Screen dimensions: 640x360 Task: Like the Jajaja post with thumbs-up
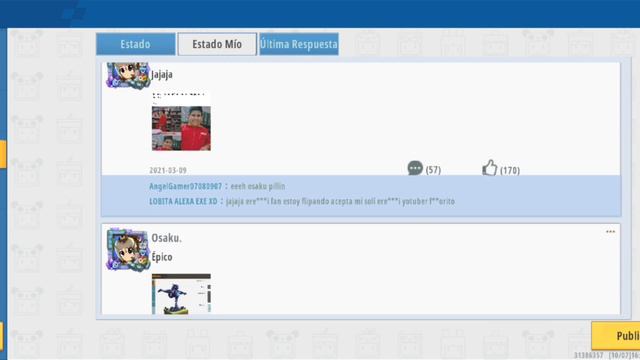click(489, 167)
